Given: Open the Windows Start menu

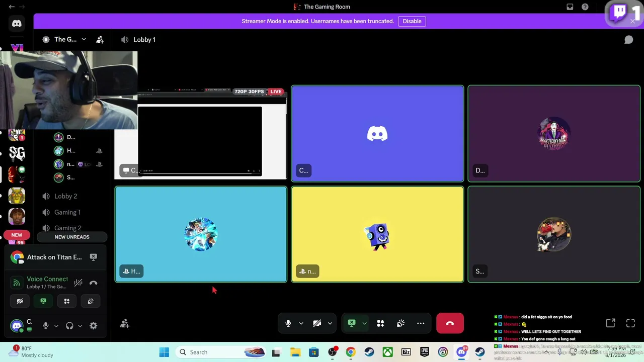Looking at the screenshot, I should click(x=164, y=352).
